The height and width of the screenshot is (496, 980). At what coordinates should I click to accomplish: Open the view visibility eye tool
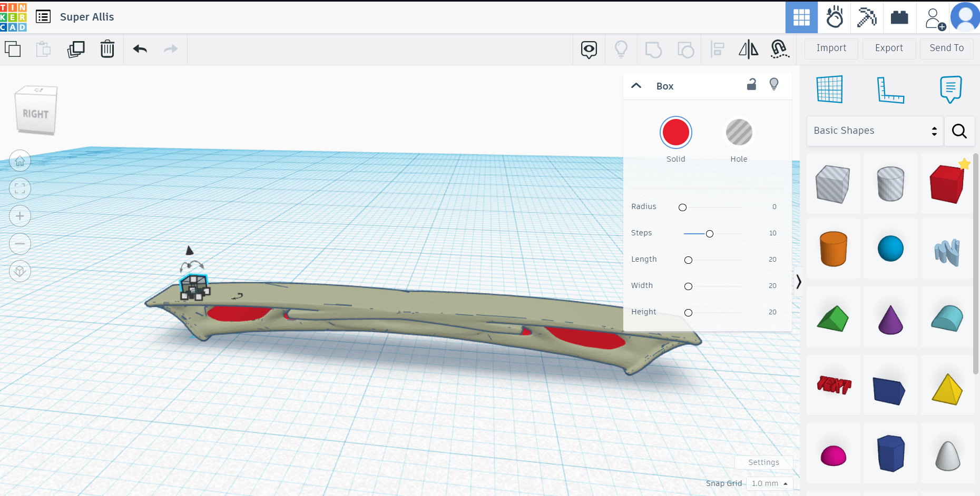(589, 49)
